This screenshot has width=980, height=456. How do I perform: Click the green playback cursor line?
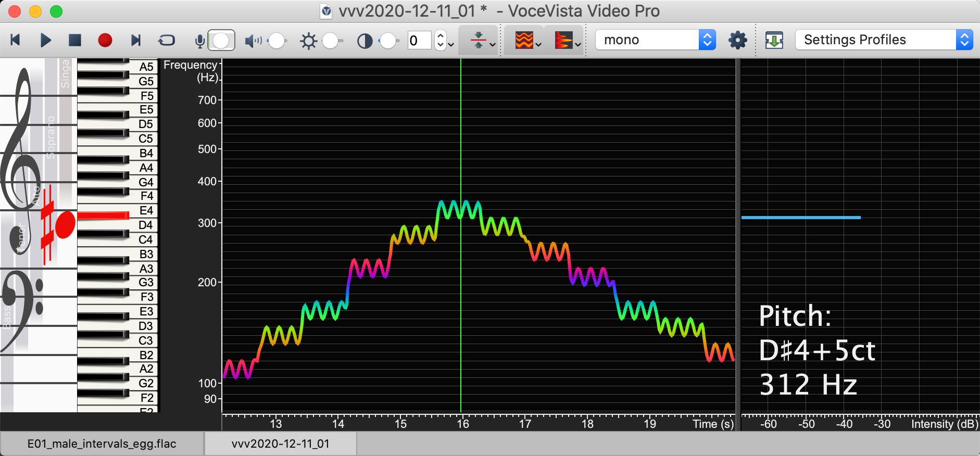(461, 235)
